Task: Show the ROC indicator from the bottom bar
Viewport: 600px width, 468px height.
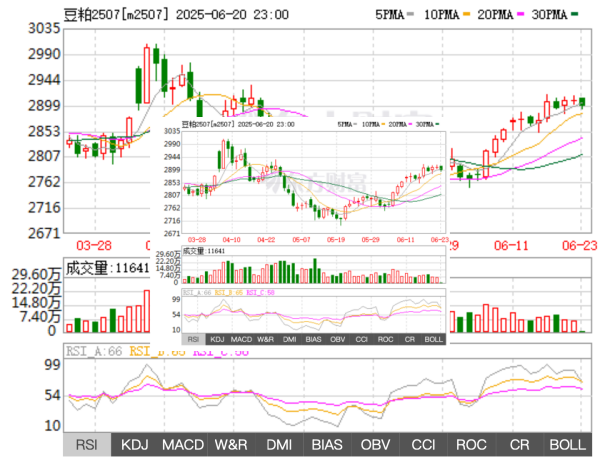Action: coord(472,444)
